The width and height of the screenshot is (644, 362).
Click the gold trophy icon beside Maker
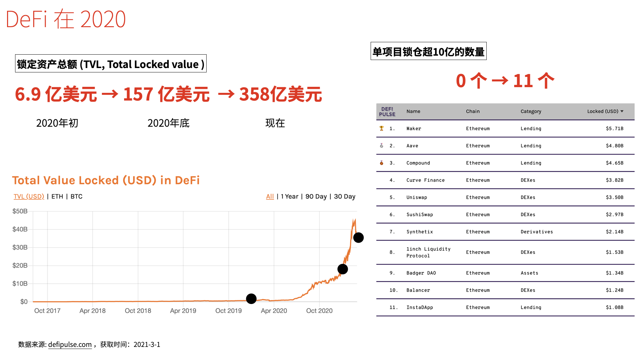click(381, 128)
